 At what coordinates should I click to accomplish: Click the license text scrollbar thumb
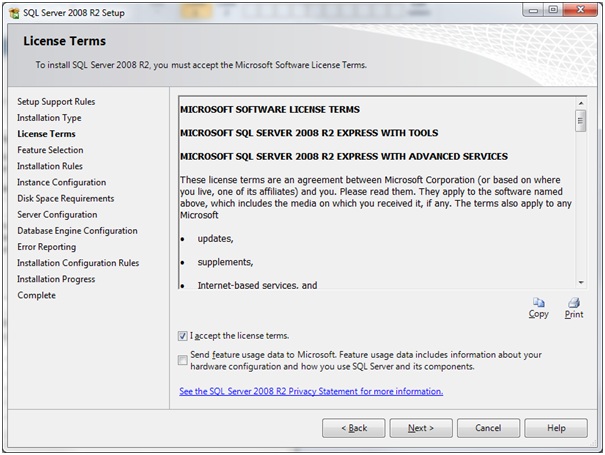(x=581, y=121)
